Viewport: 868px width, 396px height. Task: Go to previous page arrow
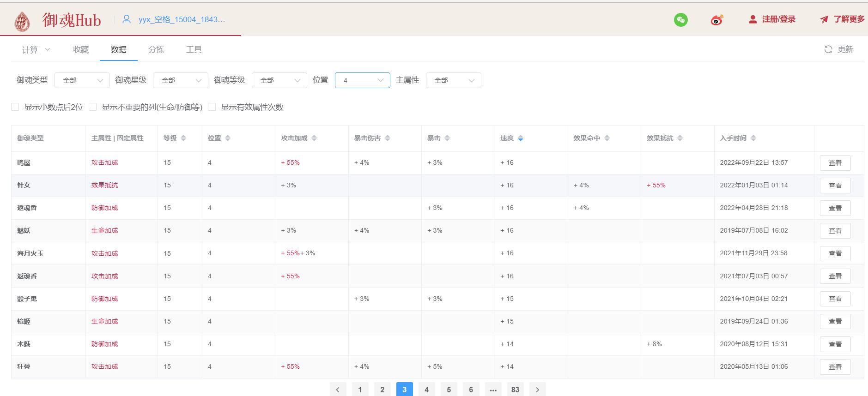[x=338, y=390]
